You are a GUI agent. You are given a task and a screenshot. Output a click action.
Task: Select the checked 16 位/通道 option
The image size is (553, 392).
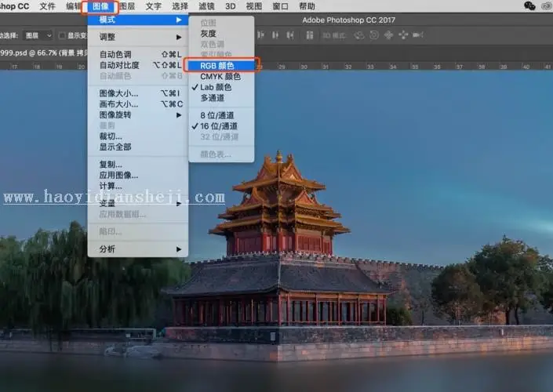point(221,126)
